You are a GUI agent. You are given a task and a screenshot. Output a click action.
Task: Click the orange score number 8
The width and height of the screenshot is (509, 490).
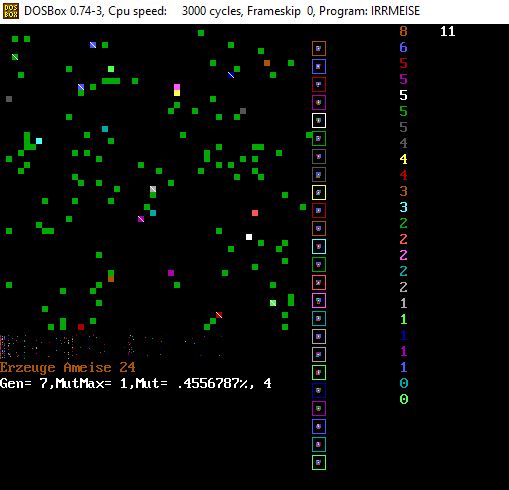point(403,31)
